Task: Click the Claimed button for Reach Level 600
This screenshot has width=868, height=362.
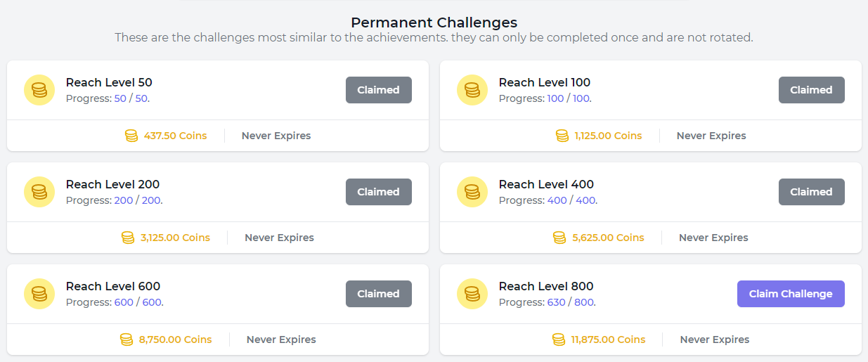Action: pos(378,294)
